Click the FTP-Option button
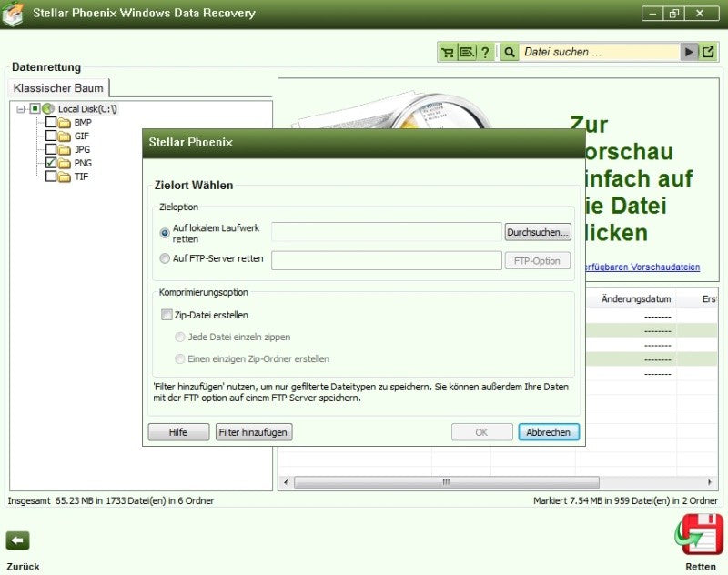 (x=538, y=261)
